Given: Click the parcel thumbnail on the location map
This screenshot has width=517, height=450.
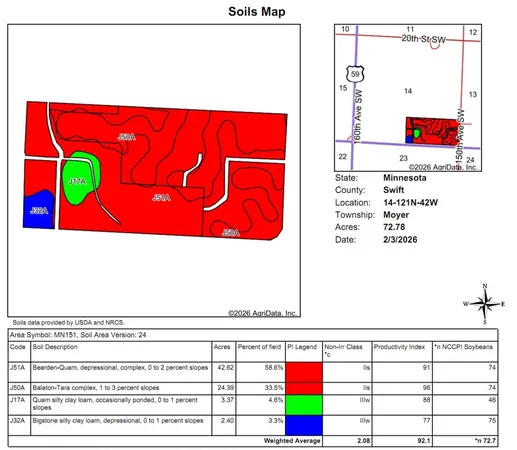Looking at the screenshot, I should click(432, 131).
